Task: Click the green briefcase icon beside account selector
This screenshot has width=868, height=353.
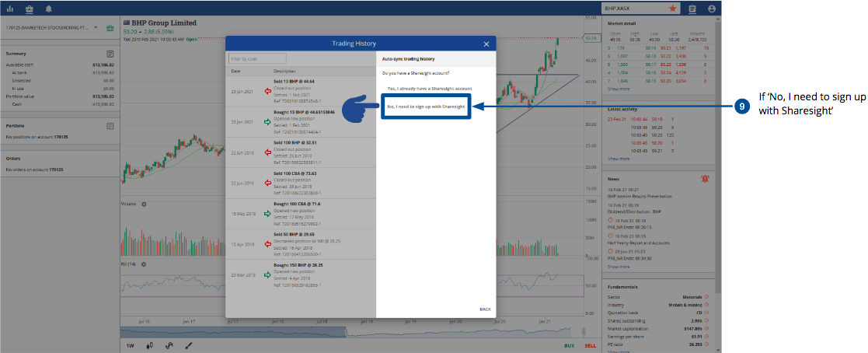Action: tap(110, 27)
